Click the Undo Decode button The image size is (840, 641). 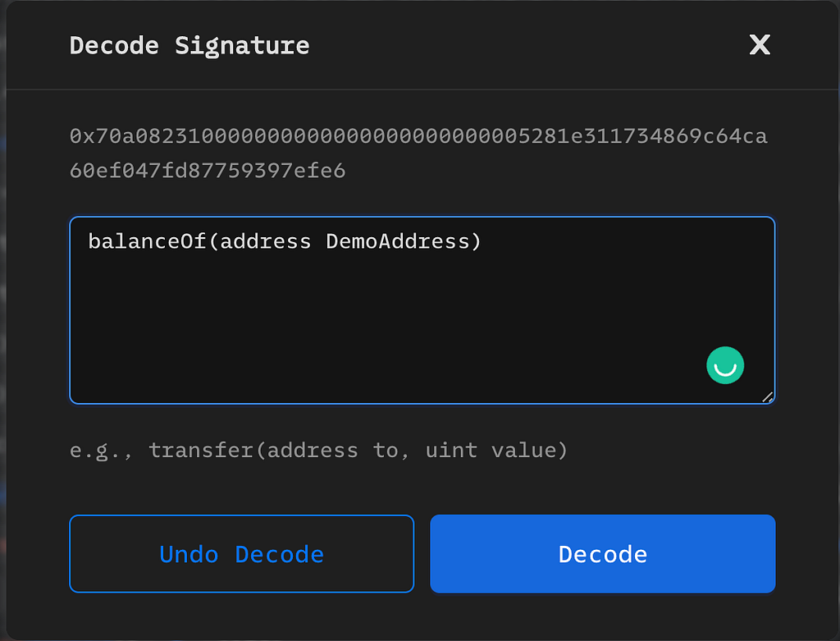[x=241, y=554]
